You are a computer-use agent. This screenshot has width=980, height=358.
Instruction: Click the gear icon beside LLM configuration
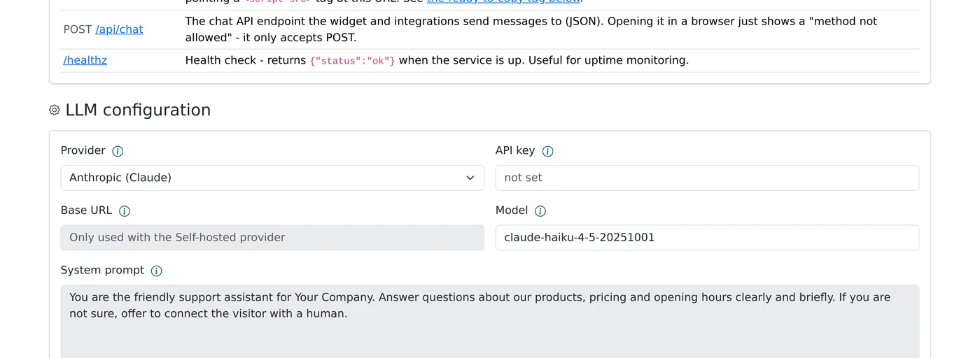(x=55, y=110)
